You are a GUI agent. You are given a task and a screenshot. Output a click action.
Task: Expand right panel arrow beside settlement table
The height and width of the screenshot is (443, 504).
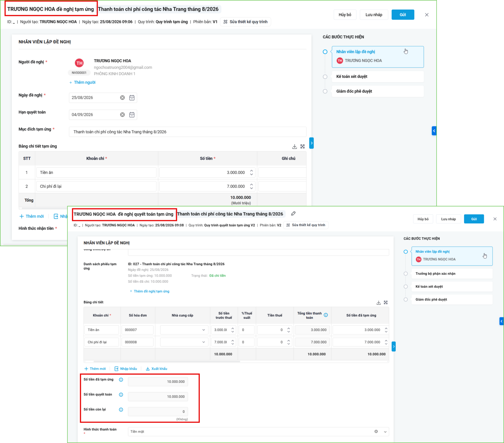point(394,346)
